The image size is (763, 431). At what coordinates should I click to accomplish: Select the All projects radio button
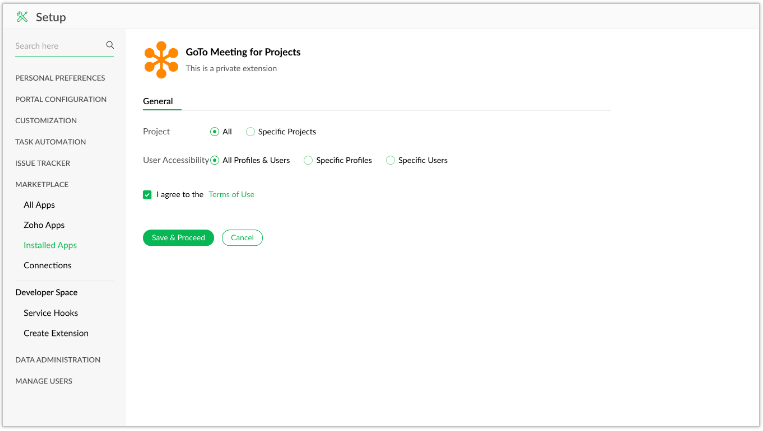[214, 131]
